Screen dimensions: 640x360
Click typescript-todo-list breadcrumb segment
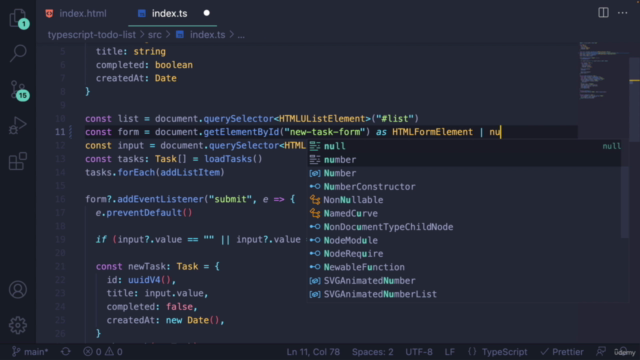92,35
